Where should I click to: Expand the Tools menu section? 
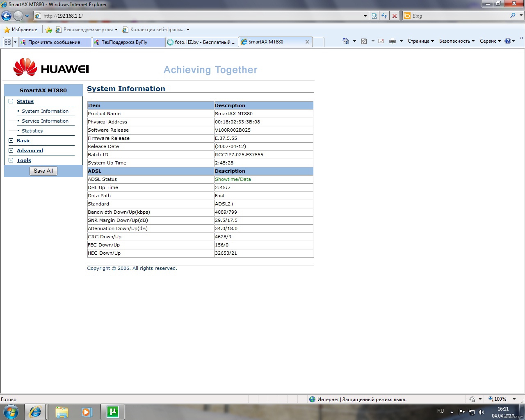point(11,160)
